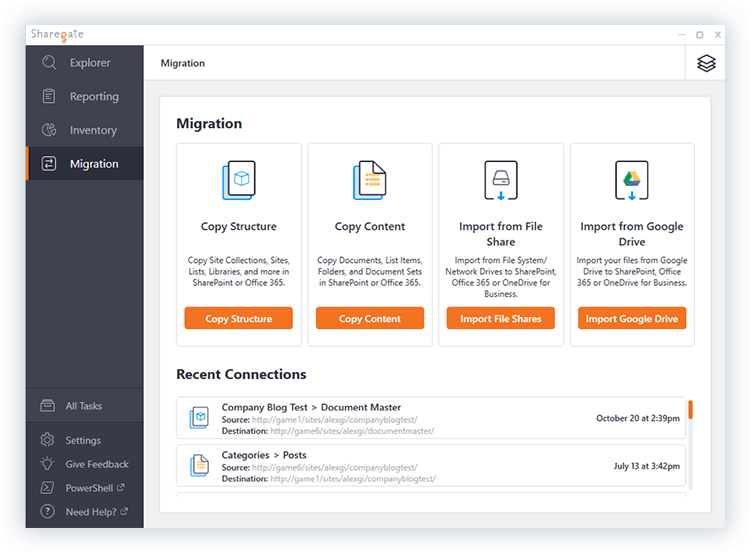Screen dimensions: 750x553
Task: Select the Company Blog Test > Document Master connection
Action: coord(431,418)
